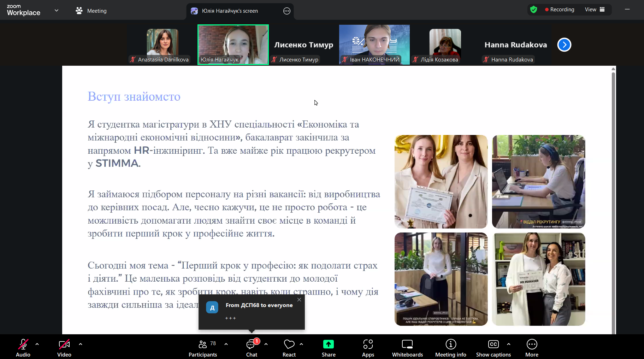The height and width of the screenshot is (359, 644).
Task: Click the React heart icon
Action: 289,348
